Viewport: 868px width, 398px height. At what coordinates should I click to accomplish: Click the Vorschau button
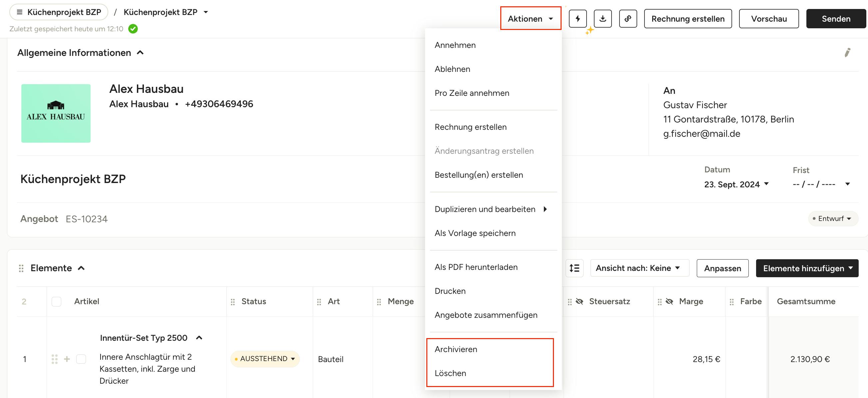point(769,19)
